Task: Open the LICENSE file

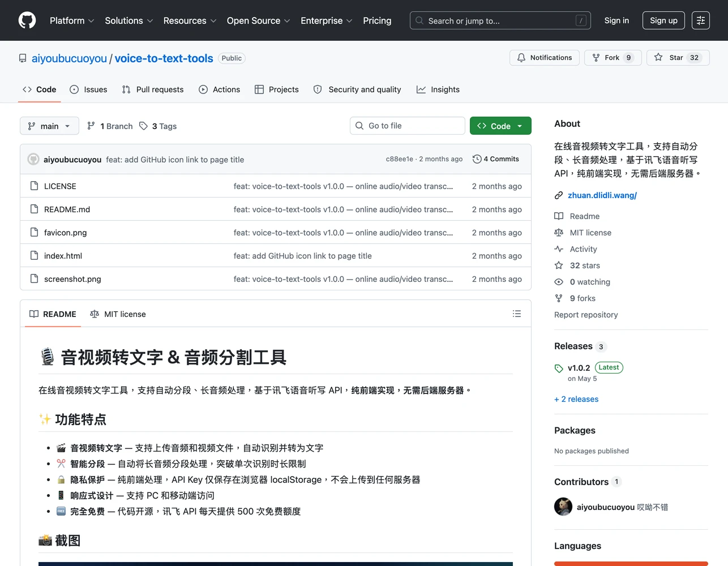Action: (60, 186)
